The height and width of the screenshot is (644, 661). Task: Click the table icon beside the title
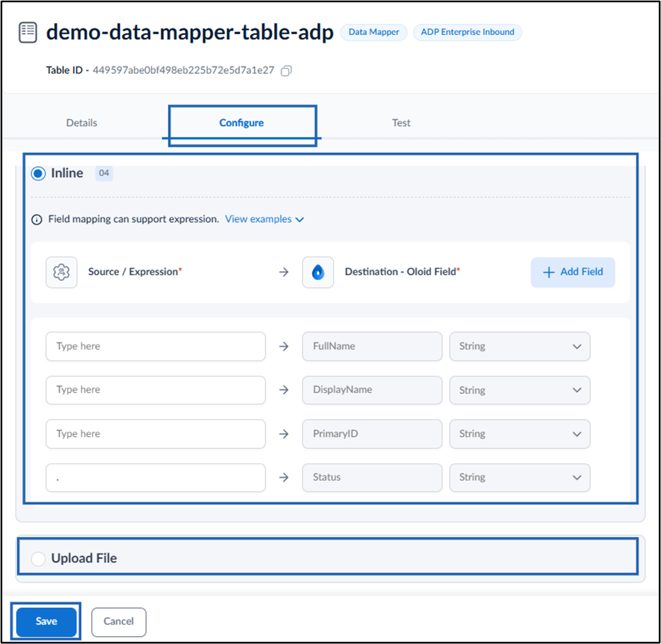coord(28,32)
